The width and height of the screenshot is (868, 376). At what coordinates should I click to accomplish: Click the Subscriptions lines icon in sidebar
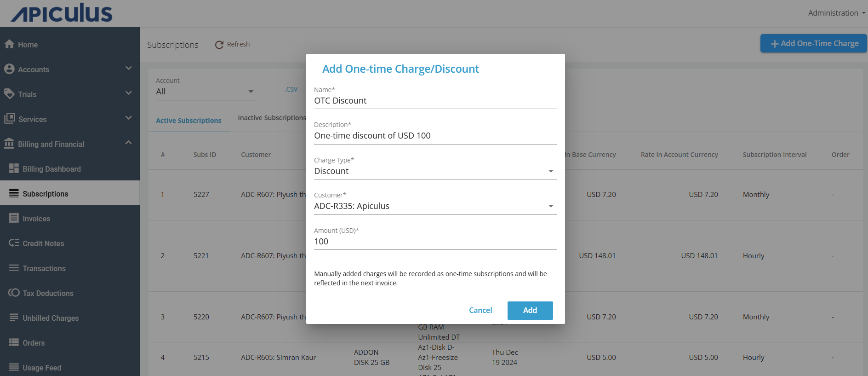[14, 193]
